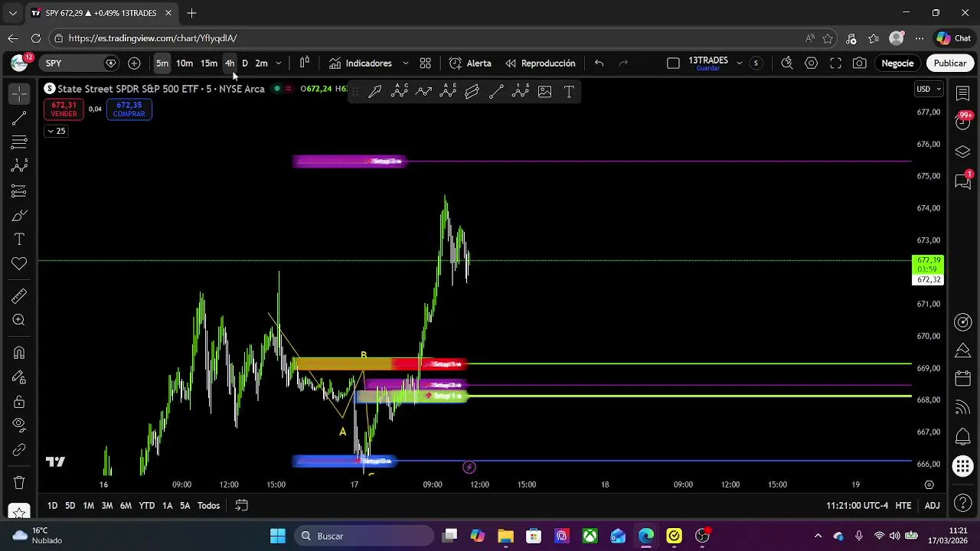
Task: Select the sidebar text annotation tool
Action: point(19,240)
